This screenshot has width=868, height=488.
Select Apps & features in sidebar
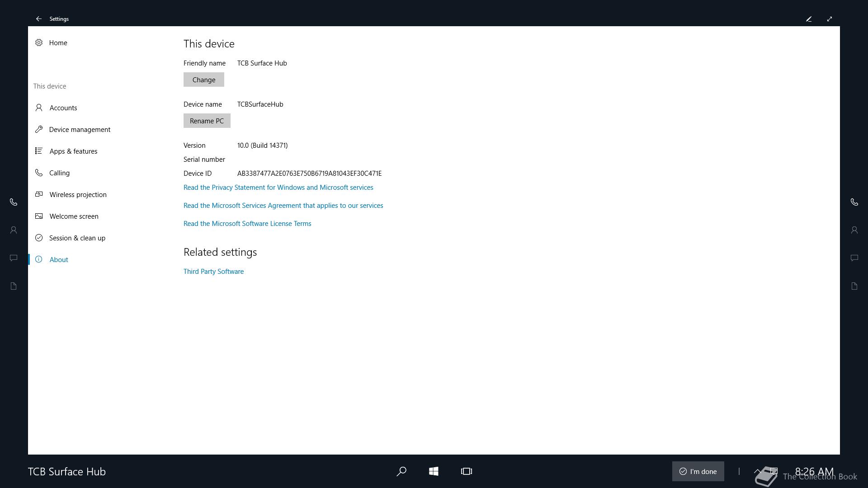[73, 151]
